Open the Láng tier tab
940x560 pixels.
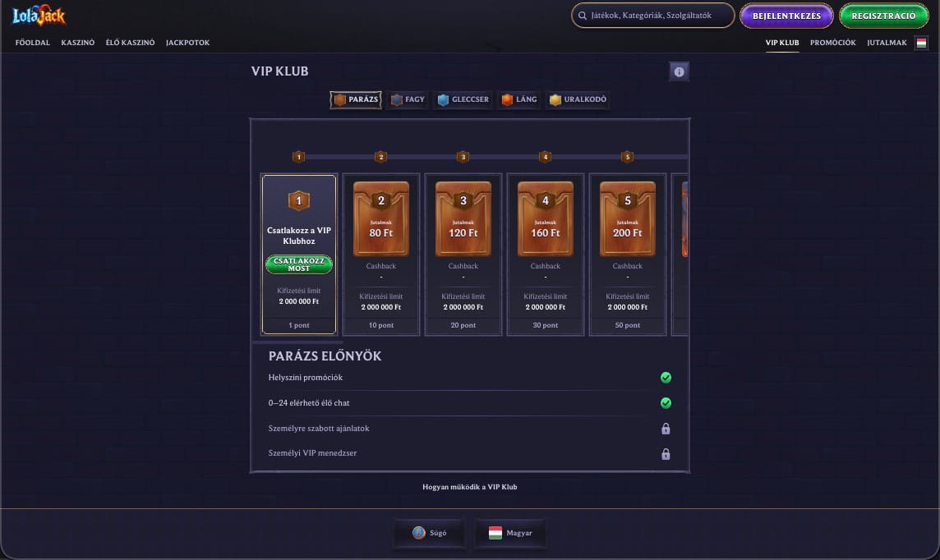(x=519, y=99)
